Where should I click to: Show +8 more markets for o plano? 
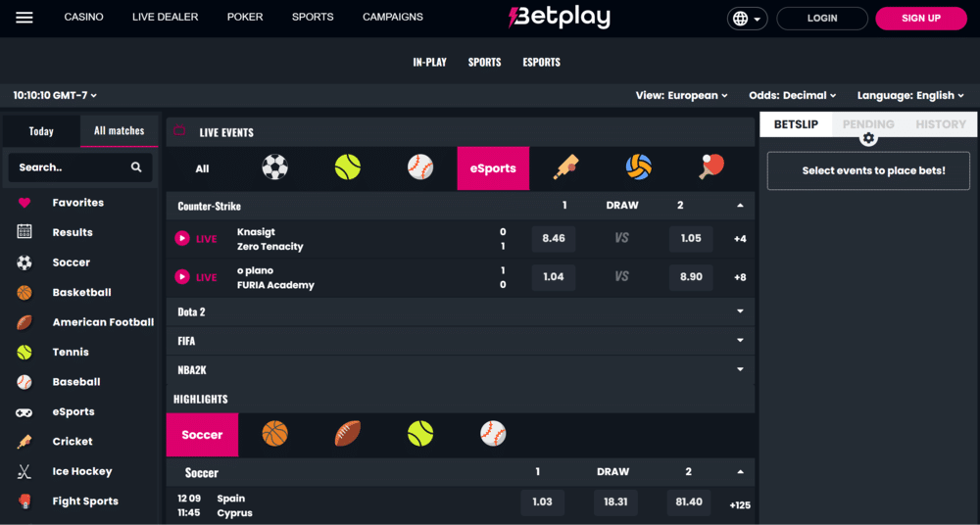(740, 277)
